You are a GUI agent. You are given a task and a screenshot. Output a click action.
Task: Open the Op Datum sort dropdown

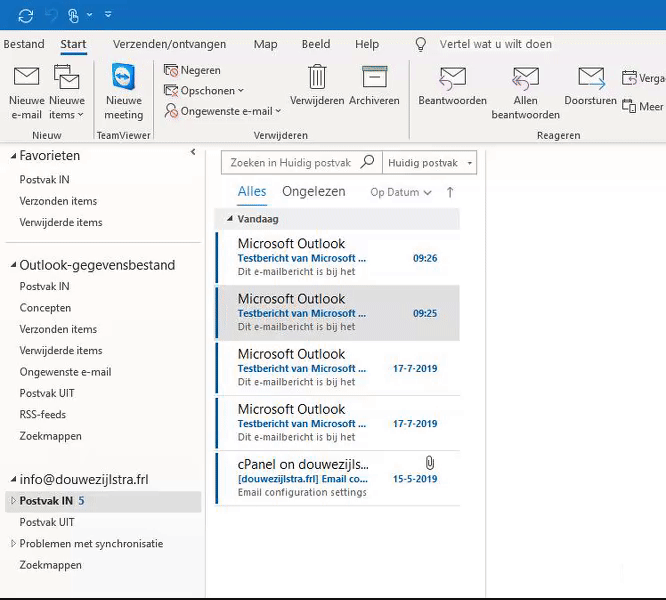pos(401,192)
